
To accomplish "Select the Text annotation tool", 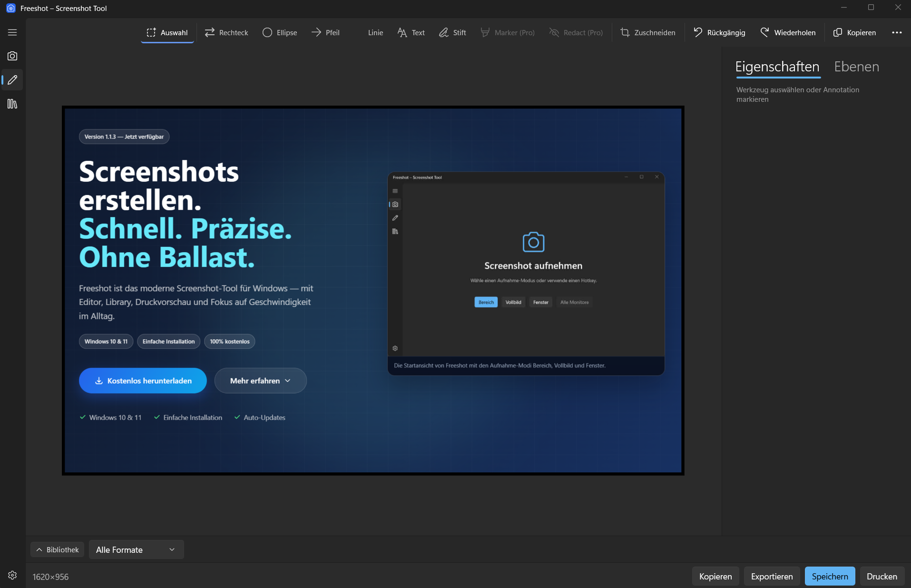I will coord(411,32).
